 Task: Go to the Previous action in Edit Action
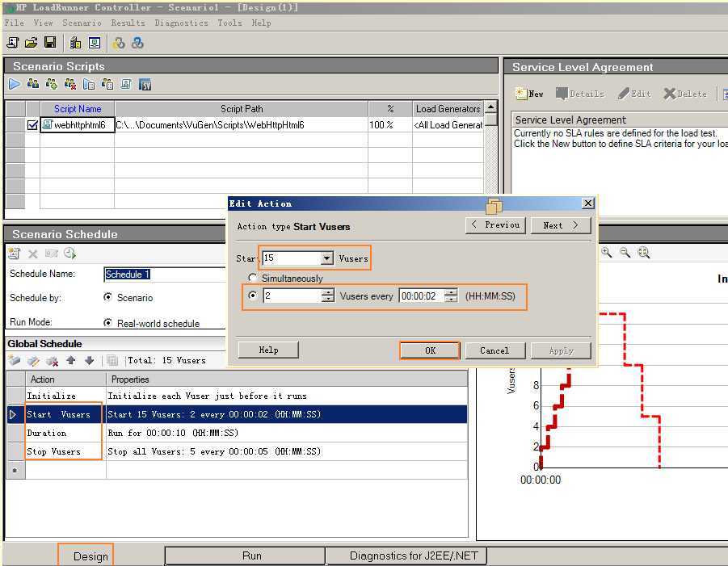[495, 225]
